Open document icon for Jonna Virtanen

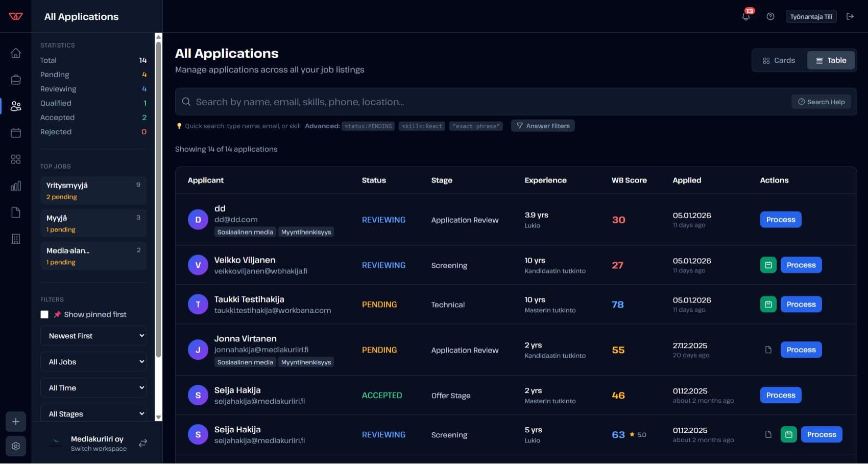coord(768,350)
